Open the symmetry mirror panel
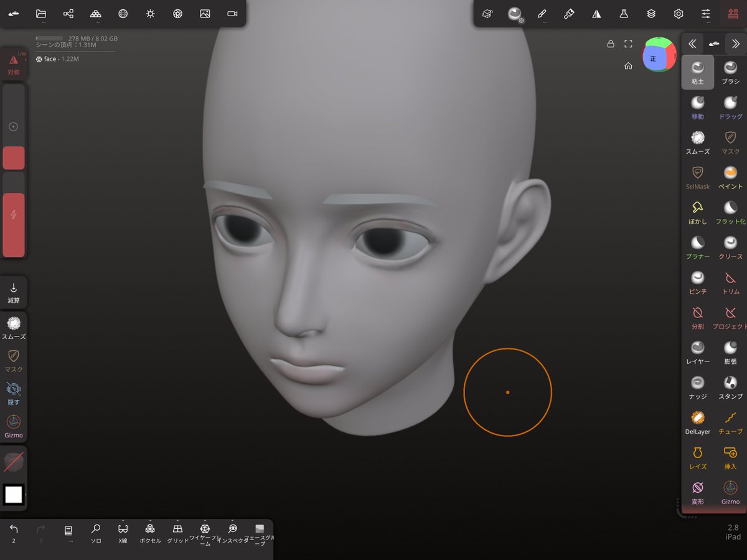 point(596,14)
